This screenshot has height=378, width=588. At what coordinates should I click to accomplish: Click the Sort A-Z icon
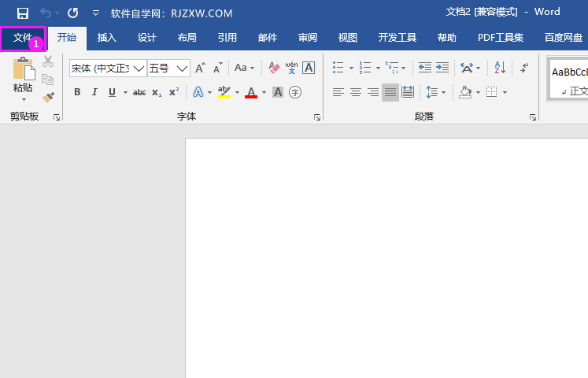(x=501, y=68)
